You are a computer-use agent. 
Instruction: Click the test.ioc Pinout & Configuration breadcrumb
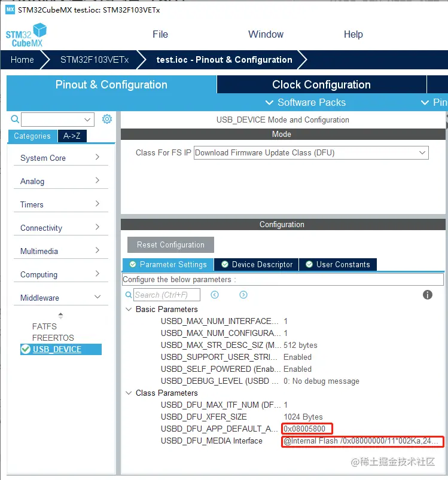[224, 60]
